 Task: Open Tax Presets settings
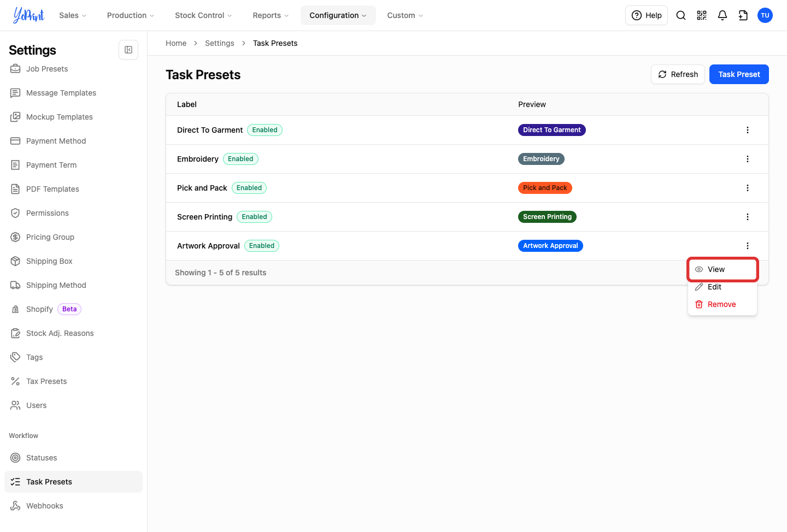point(73,381)
